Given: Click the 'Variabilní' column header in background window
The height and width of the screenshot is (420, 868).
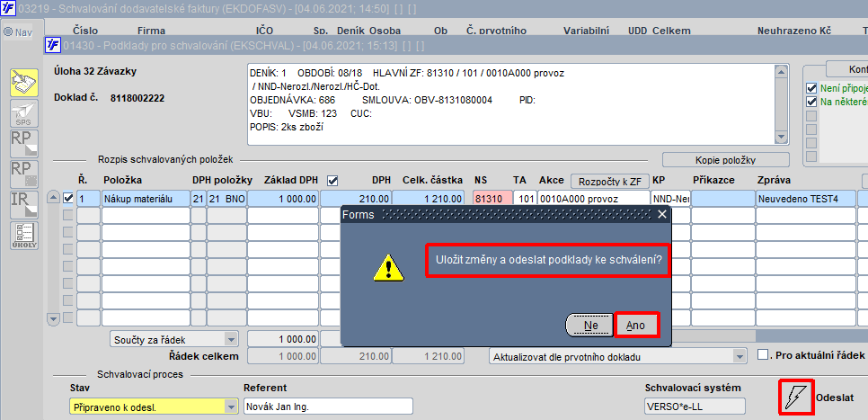Looking at the screenshot, I should coord(587,31).
